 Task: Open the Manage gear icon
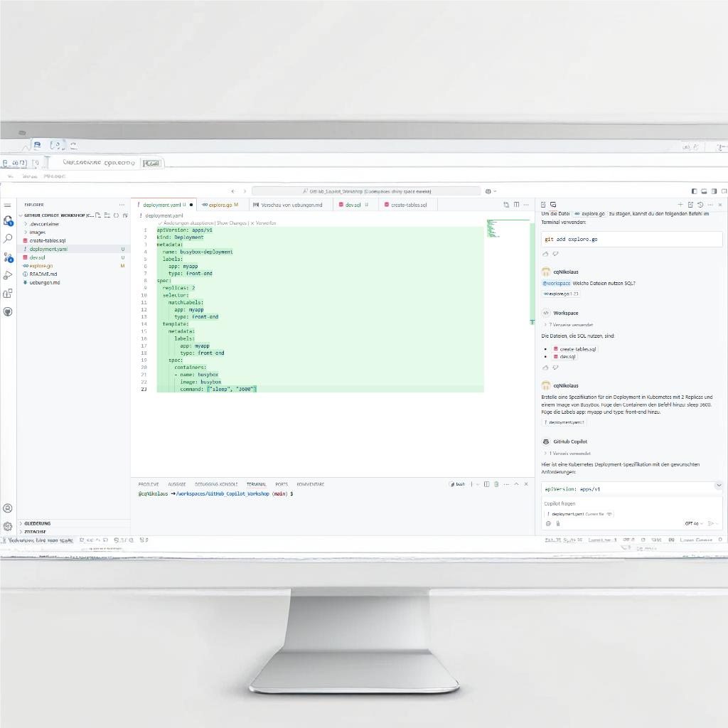8,526
